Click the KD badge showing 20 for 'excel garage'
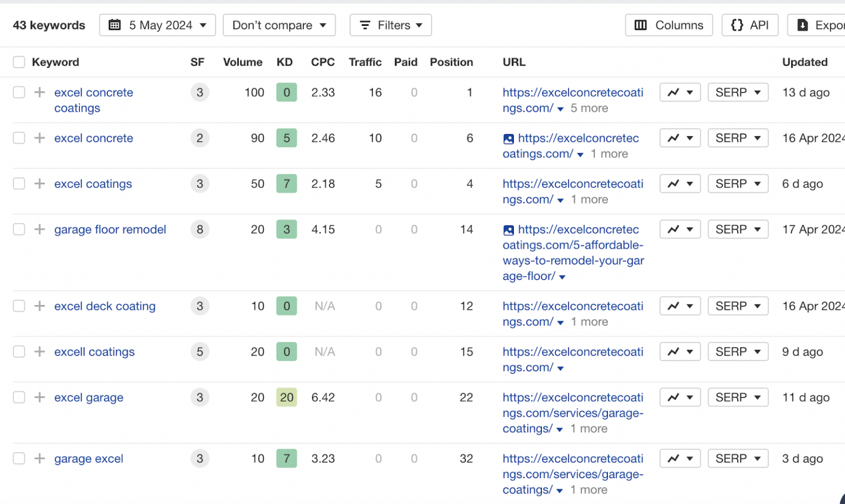Viewport: 845px width, 504px height. pyautogui.click(x=287, y=397)
